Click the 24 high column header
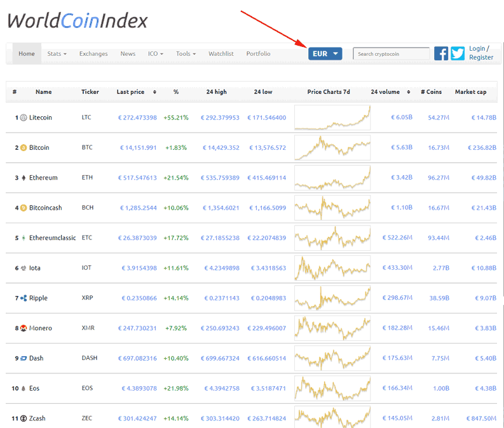The width and height of the screenshot is (504, 428). click(216, 92)
